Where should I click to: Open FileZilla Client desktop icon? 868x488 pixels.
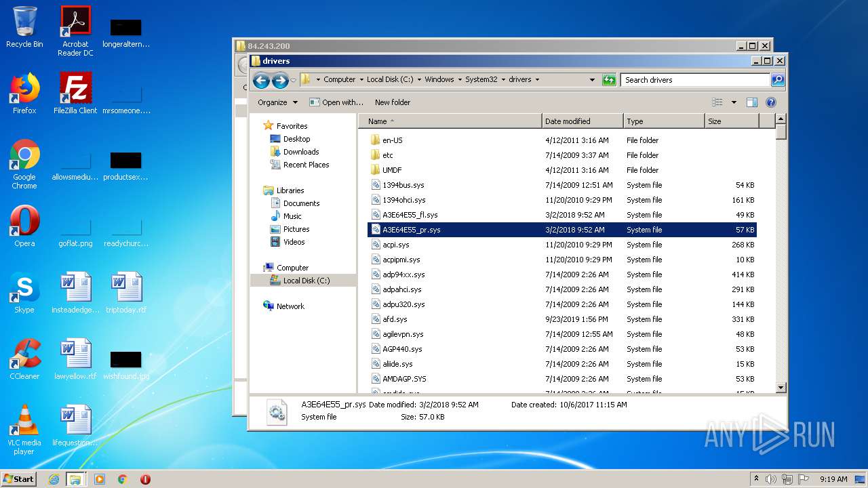[75, 93]
